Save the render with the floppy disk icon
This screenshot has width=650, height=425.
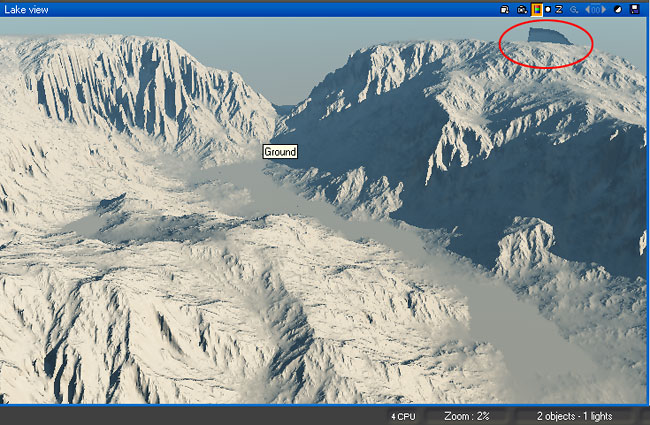[635, 9]
